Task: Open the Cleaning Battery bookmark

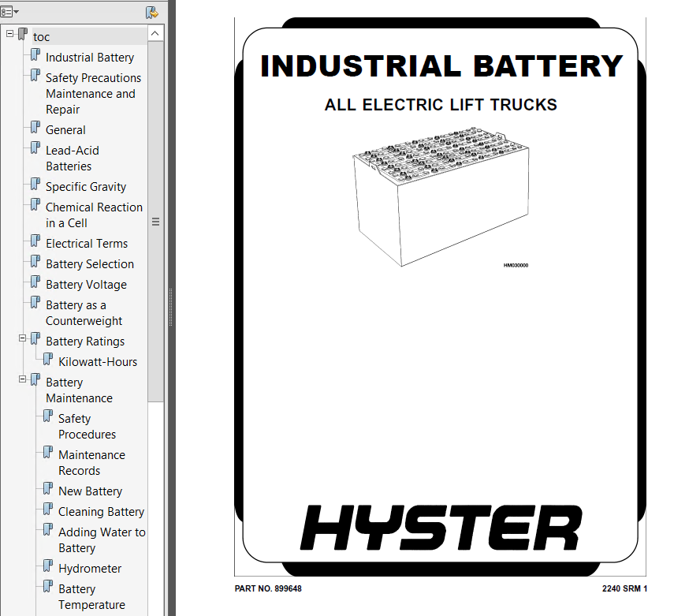Action: 102,512
